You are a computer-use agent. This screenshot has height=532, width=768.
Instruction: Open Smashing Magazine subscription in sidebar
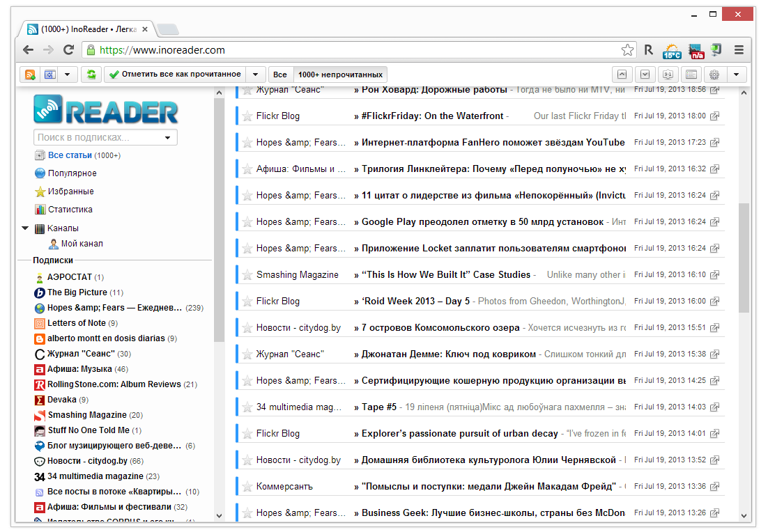(87, 415)
